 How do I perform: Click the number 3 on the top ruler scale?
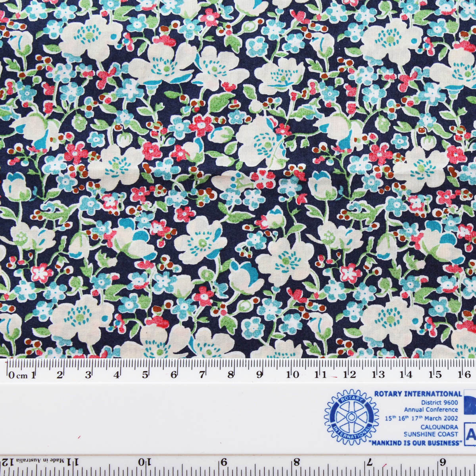pyautogui.click(x=88, y=375)
